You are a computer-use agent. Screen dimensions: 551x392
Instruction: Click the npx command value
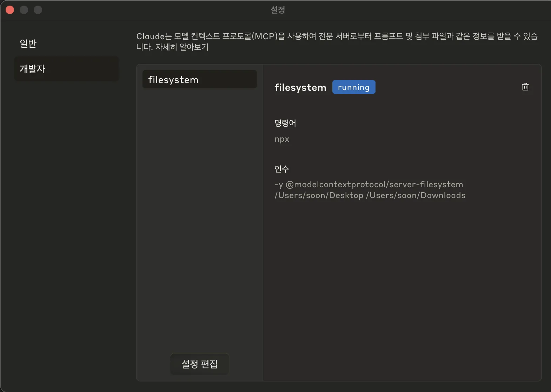pos(282,139)
